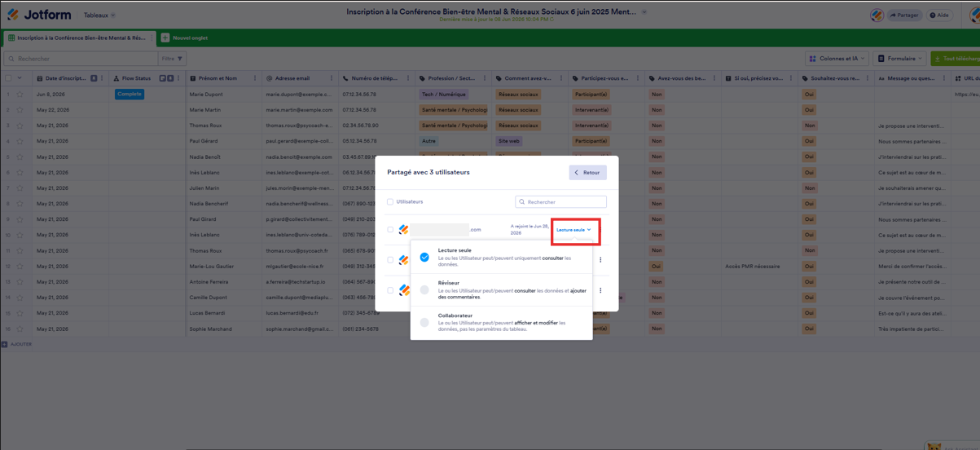
Task: Open column menu for Prénom et Nom
Action: click(255, 78)
